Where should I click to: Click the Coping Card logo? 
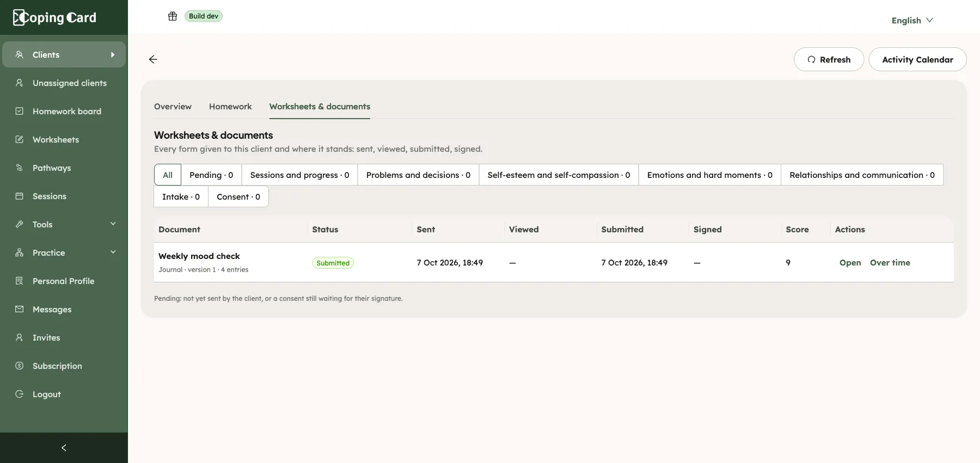(54, 17)
